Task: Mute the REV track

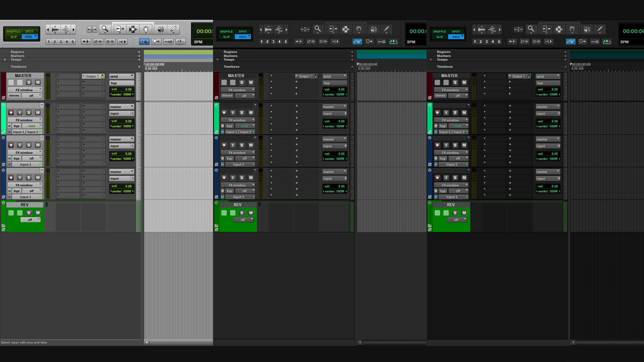Action: tap(38, 213)
